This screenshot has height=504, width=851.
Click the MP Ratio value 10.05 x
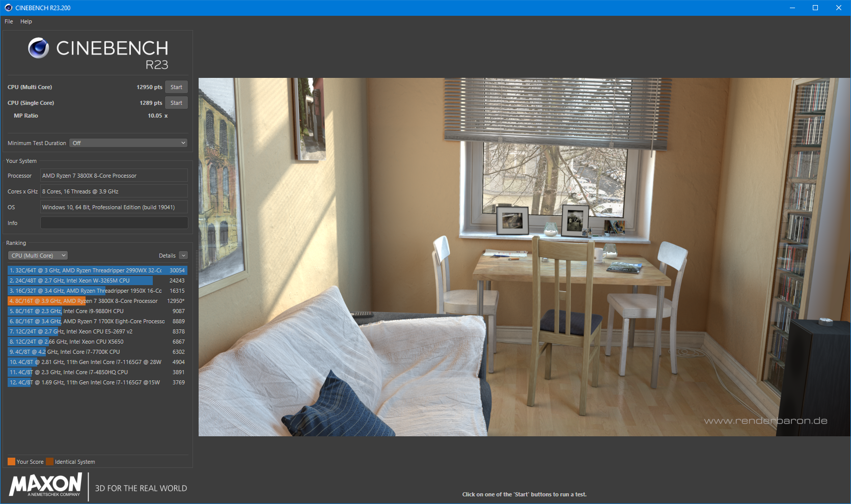[x=157, y=116]
